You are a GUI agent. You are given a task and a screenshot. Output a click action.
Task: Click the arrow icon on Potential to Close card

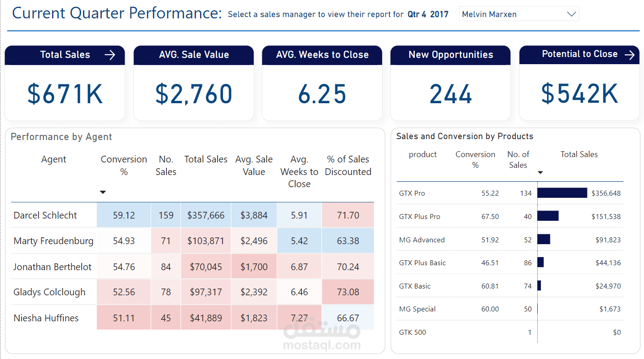pyautogui.click(x=630, y=55)
